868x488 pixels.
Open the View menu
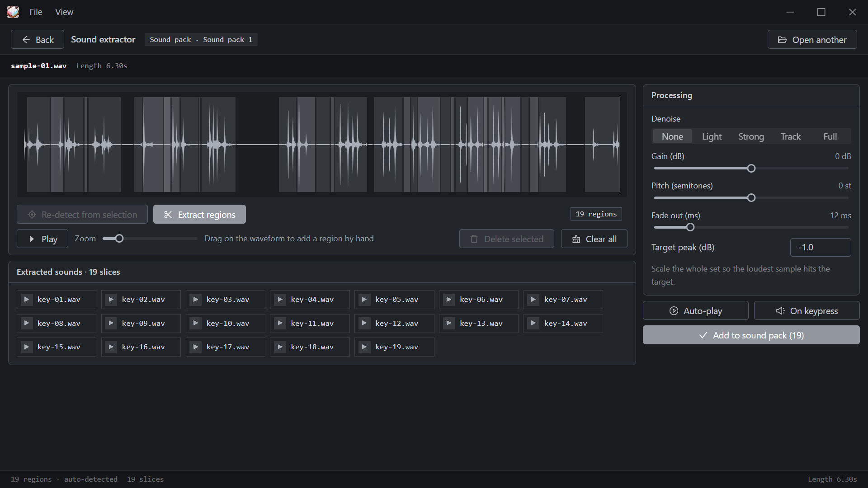[x=64, y=12]
